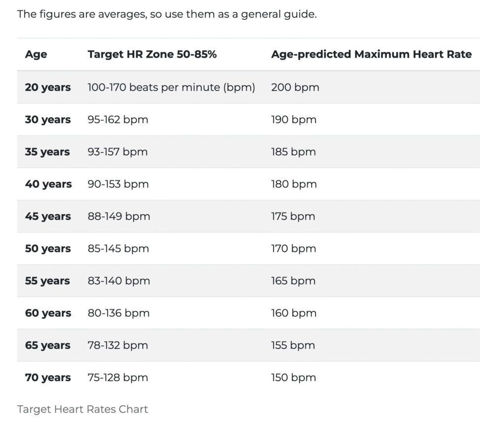Select the 30 years row label
Screen dimensions: 504x425
click(x=48, y=119)
